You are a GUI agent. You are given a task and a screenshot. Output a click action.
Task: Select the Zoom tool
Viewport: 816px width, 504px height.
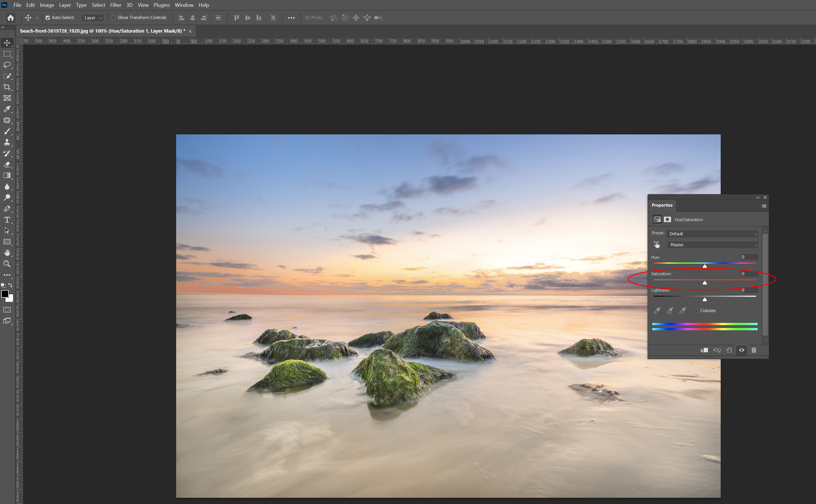tap(7, 264)
